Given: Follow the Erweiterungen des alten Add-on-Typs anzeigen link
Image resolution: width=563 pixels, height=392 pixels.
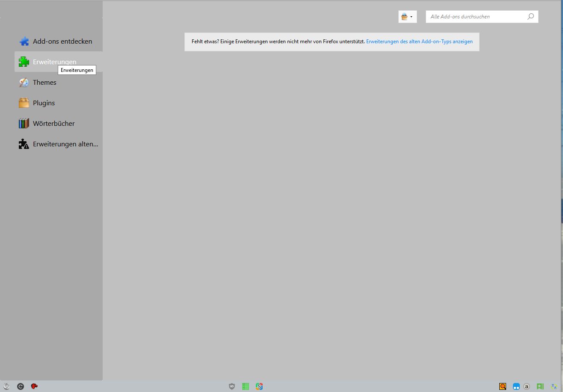Looking at the screenshot, I should coord(419,42).
